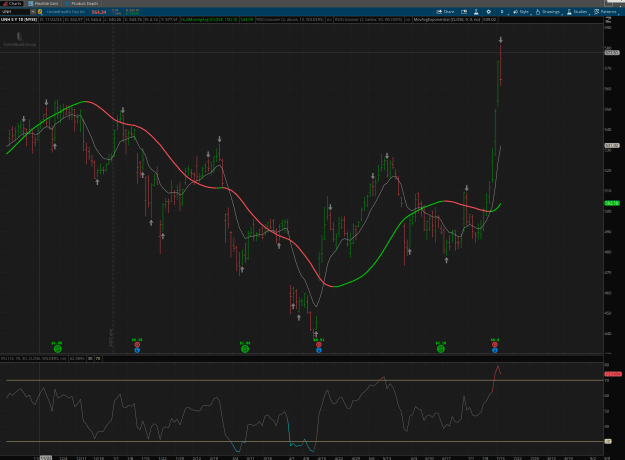Click the MovAvgExponential study label
This screenshot has height=460, width=625.
tap(447, 19)
